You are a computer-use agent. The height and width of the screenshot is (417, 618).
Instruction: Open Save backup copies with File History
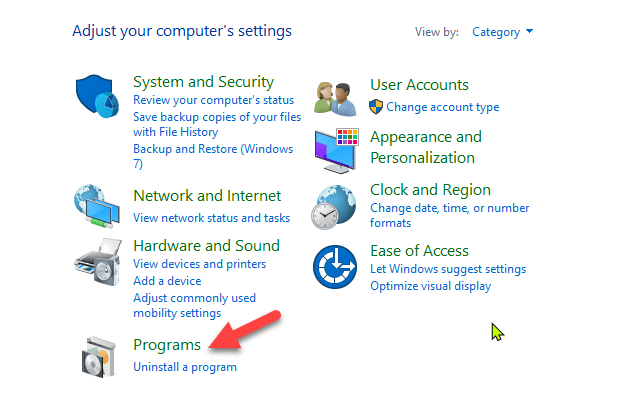tap(216, 124)
